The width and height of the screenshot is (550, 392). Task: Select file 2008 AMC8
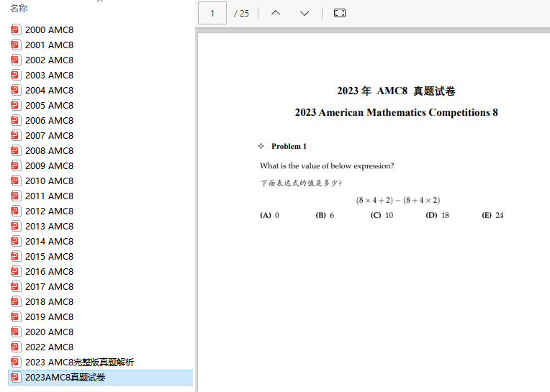pyautogui.click(x=49, y=150)
